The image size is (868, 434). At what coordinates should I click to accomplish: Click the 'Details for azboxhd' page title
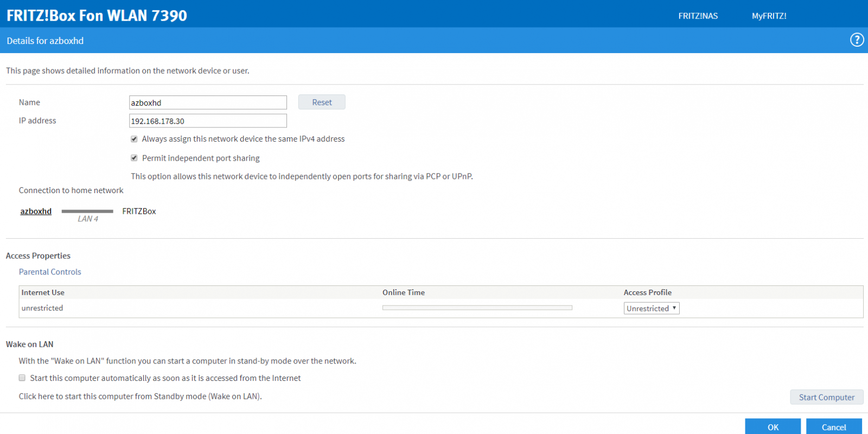pyautogui.click(x=45, y=41)
